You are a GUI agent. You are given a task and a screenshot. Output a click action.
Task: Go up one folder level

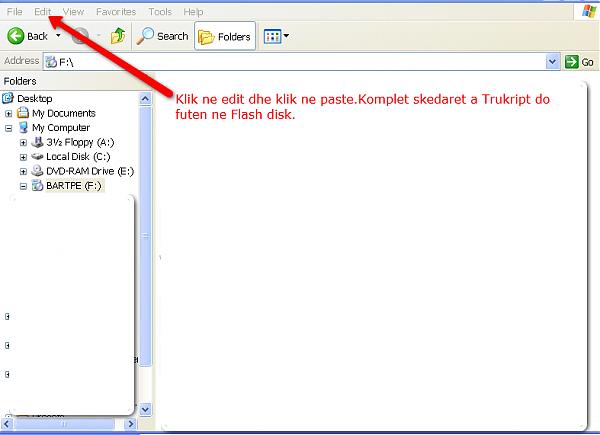(x=118, y=36)
